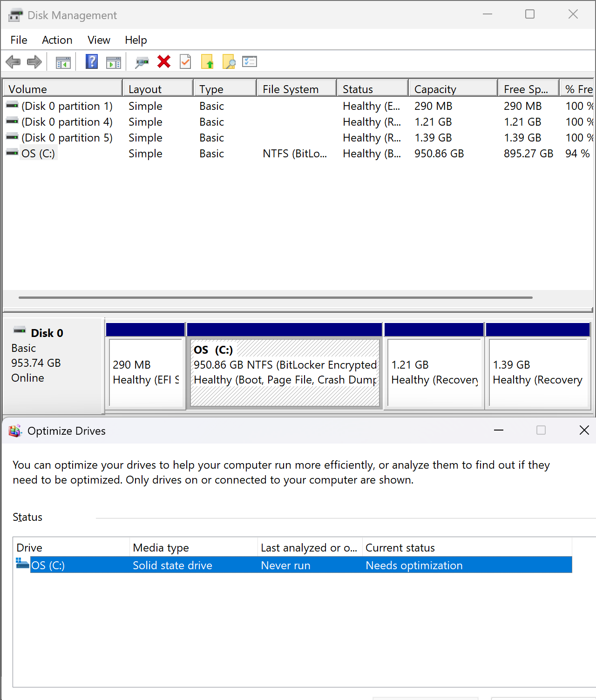Click the 895.27 GB free space cell
Image resolution: width=596 pixels, height=700 pixels.
tap(528, 154)
